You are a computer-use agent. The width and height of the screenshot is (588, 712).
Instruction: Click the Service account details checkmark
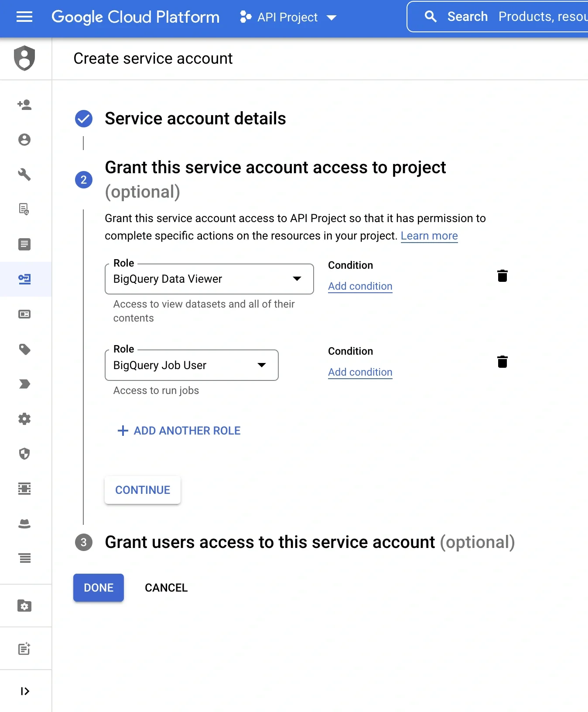pos(84,119)
